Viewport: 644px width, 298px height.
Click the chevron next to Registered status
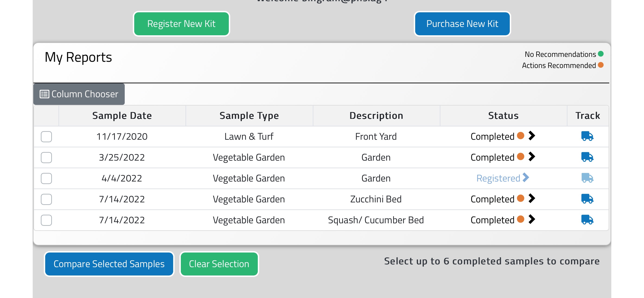click(x=526, y=178)
